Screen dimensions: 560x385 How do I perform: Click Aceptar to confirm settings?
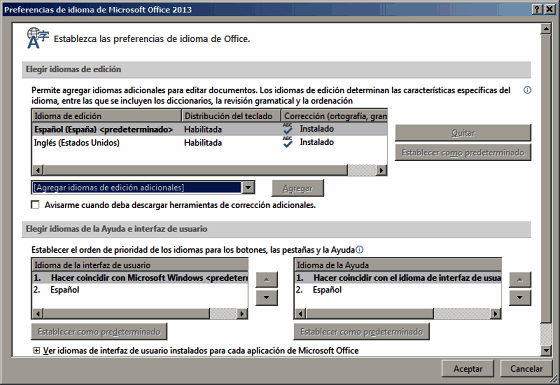click(468, 369)
